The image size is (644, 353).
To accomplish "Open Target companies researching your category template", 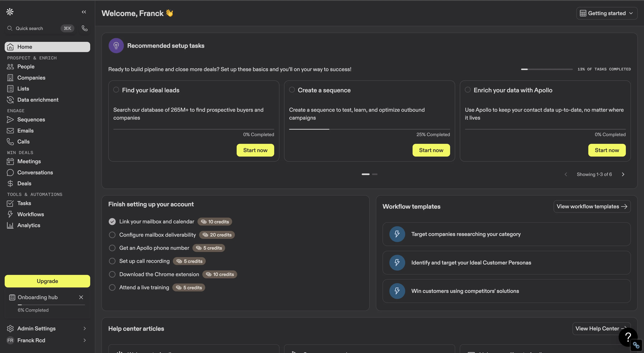I will click(507, 234).
